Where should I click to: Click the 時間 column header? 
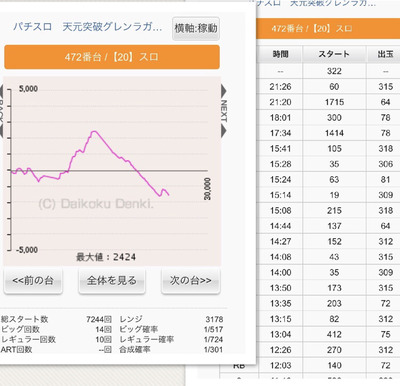[280, 54]
